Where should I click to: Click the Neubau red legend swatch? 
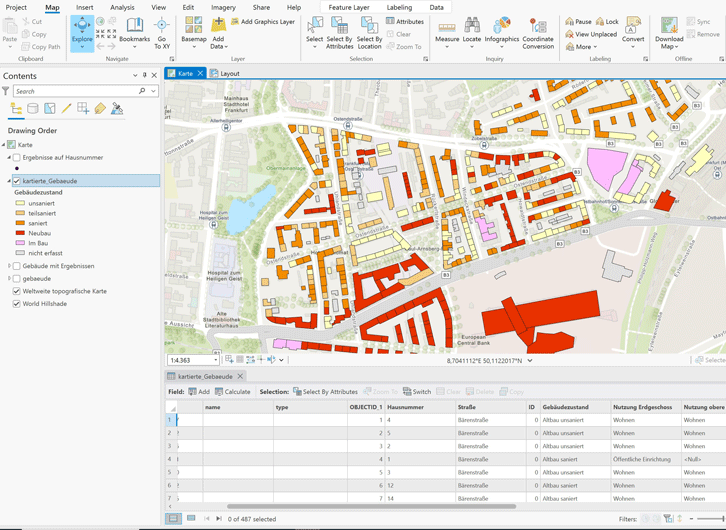20,233
